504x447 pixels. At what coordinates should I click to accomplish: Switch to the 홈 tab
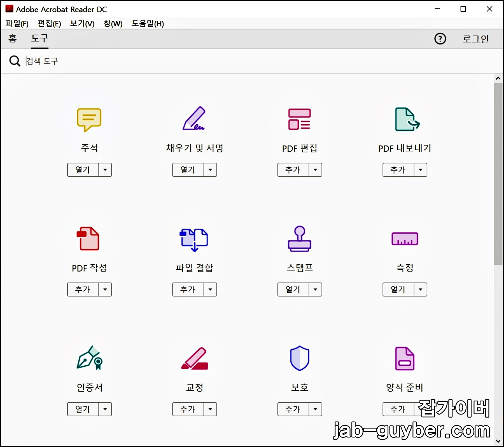point(12,38)
